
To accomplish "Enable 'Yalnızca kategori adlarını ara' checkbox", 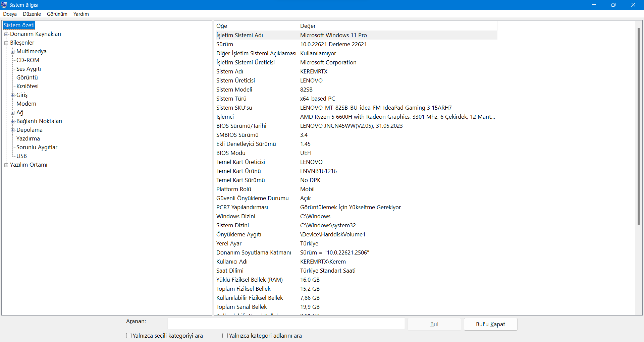I will [x=225, y=336].
